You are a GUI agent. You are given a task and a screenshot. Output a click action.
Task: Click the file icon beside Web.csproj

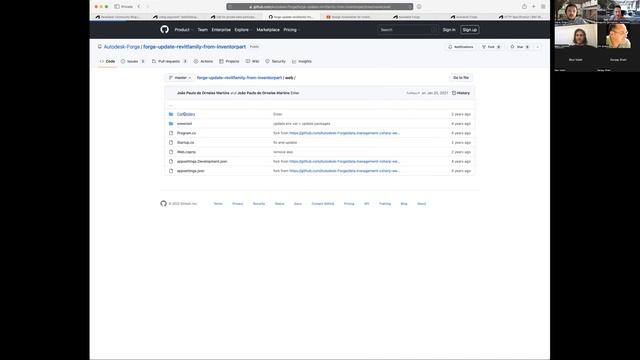pos(171,152)
